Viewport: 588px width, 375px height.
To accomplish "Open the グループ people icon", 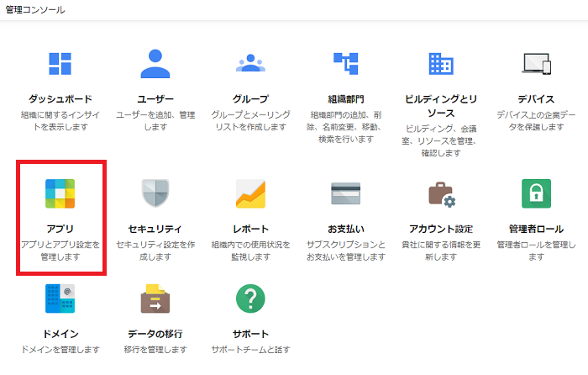I will coord(250,63).
